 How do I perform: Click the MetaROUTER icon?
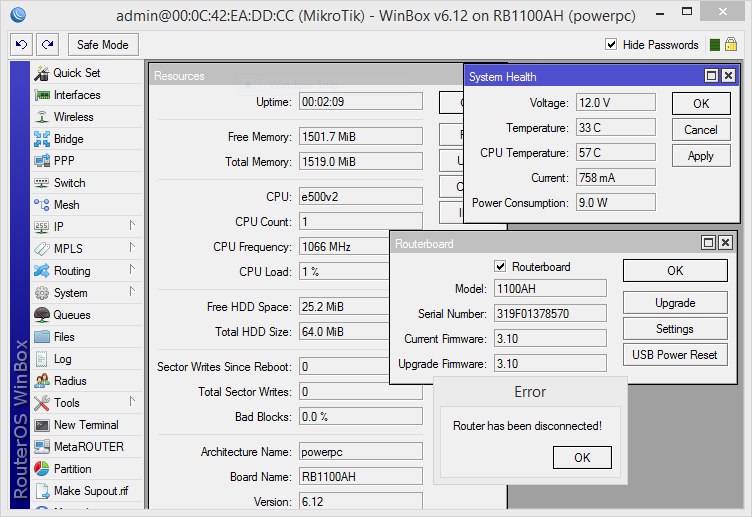(x=42, y=447)
